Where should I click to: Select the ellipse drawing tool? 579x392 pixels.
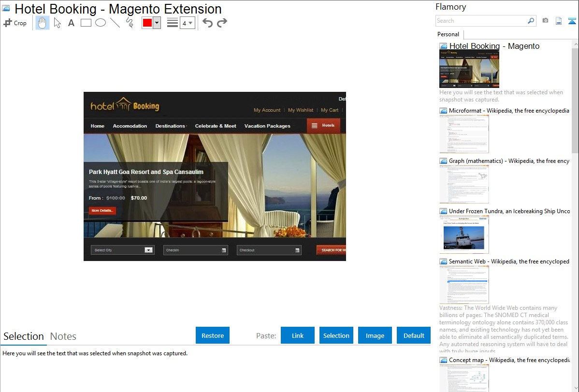coord(101,23)
